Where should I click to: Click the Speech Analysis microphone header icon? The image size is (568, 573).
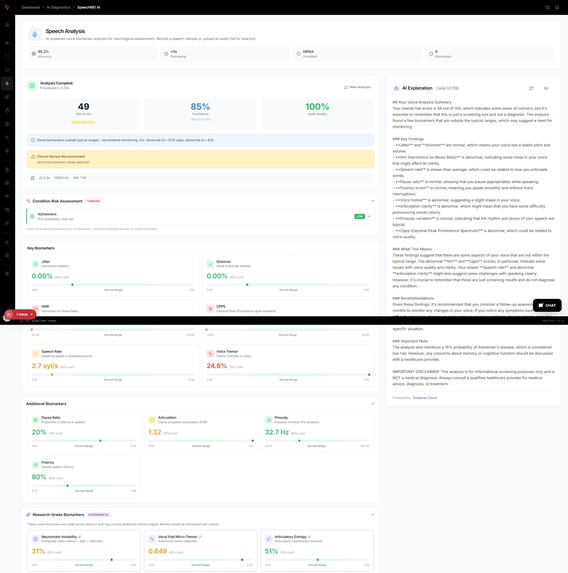[x=35, y=34]
